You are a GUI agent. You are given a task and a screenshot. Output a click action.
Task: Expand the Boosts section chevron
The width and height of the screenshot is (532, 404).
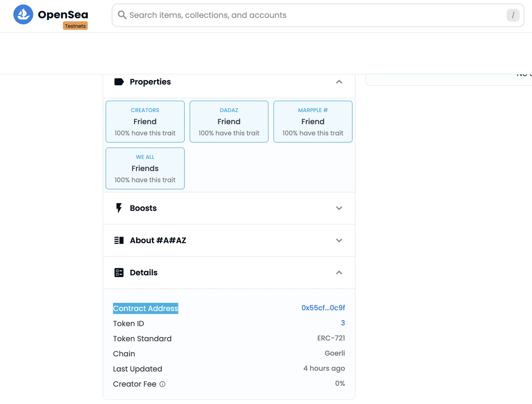click(x=339, y=208)
